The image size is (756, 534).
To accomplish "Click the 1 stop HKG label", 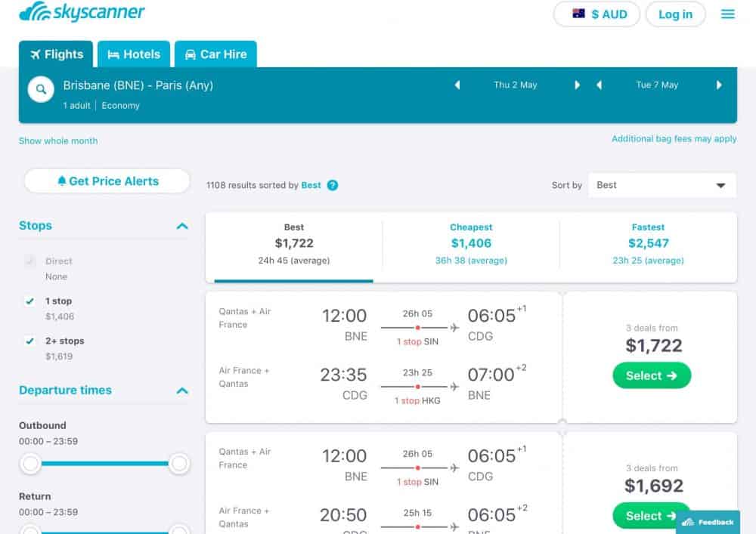I will [417, 401].
